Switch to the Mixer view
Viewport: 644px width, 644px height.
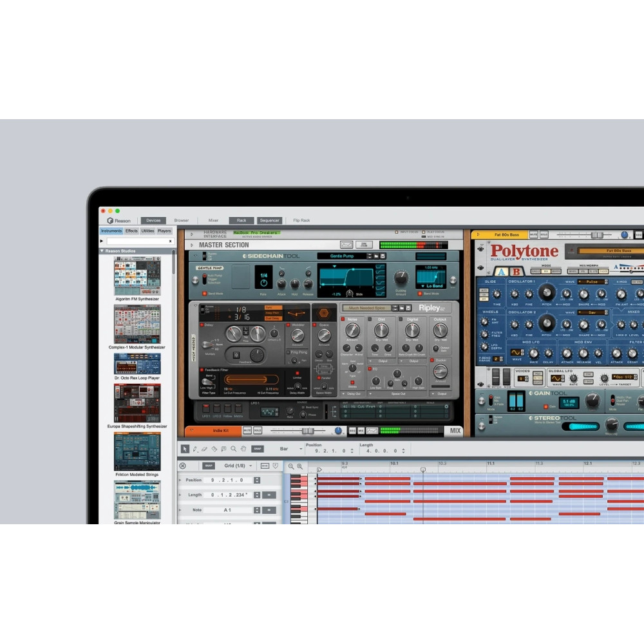click(x=213, y=220)
